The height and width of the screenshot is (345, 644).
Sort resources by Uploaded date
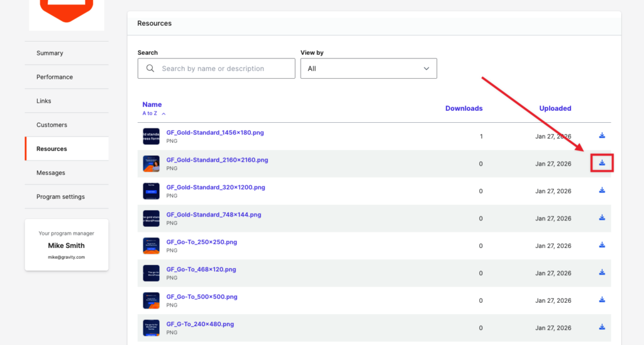click(555, 108)
